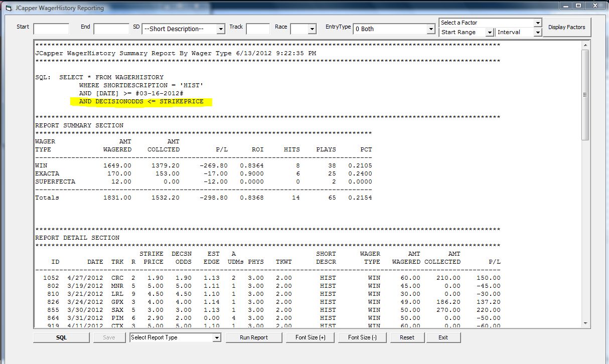
Task: Click the "WHERE SHORTDESCRIPTION = 'HIST'" SQL line
Action: tap(141, 86)
